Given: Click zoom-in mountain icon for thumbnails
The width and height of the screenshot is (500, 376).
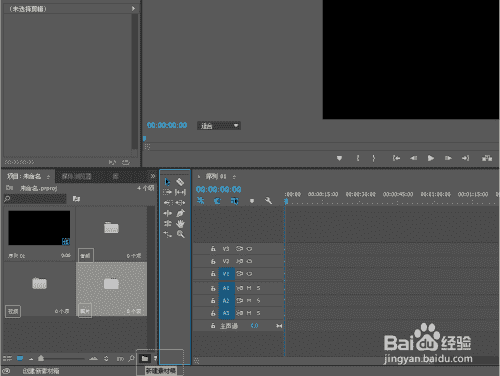Looking at the screenshot, I should (94, 359).
